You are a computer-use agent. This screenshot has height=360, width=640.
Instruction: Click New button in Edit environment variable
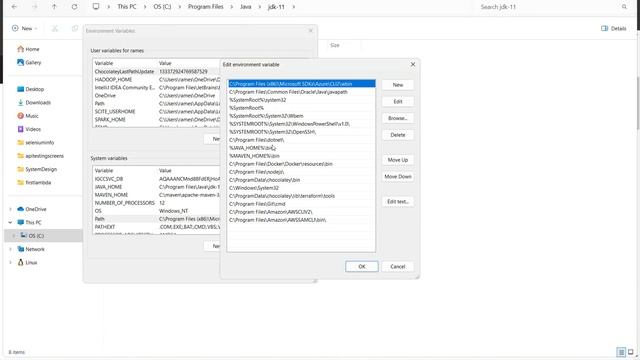[x=398, y=85]
